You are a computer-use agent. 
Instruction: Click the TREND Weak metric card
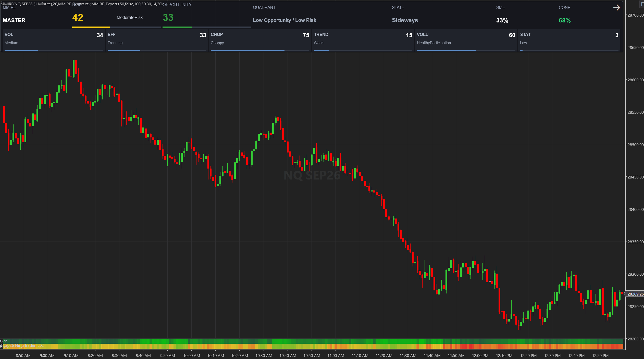tap(363, 40)
